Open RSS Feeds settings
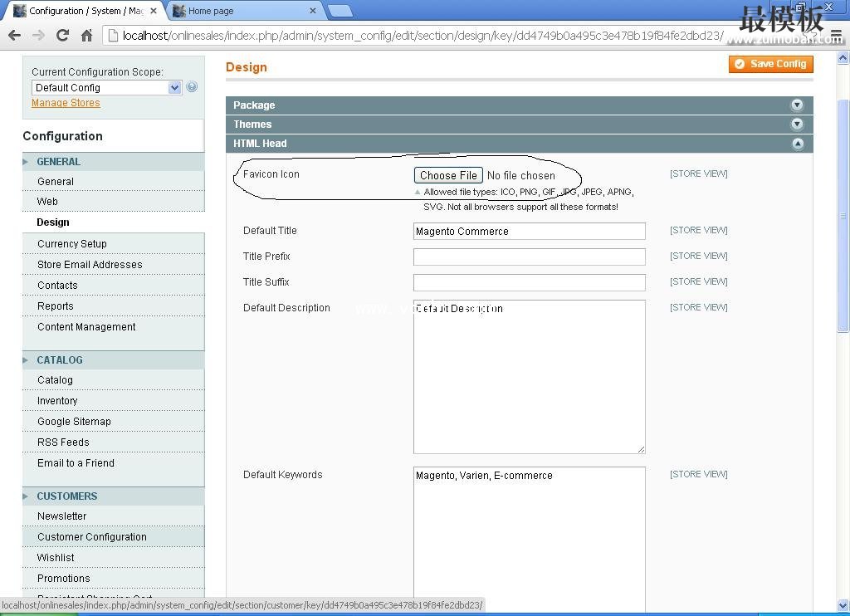The width and height of the screenshot is (850, 616). click(113, 442)
